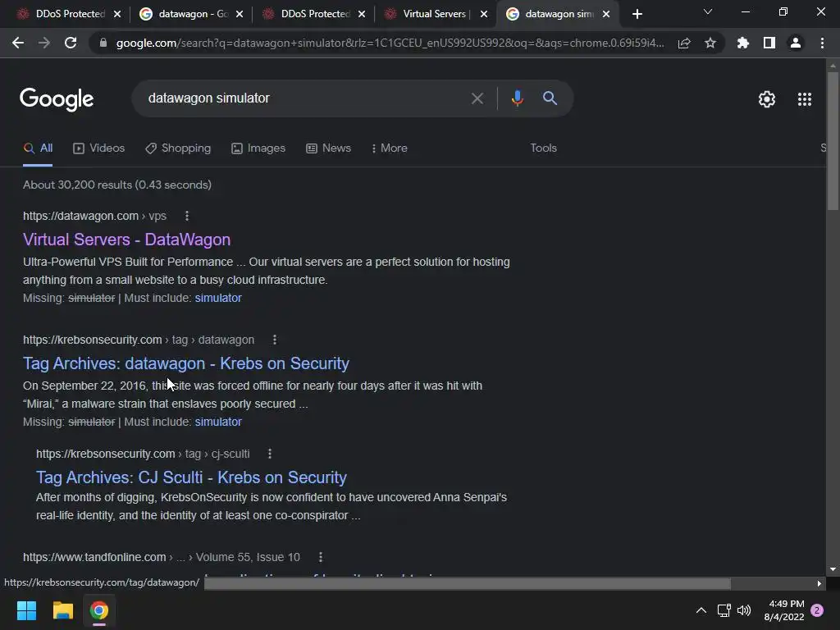Click the Chrome icon in the taskbar
The height and width of the screenshot is (630, 840).
[98, 610]
